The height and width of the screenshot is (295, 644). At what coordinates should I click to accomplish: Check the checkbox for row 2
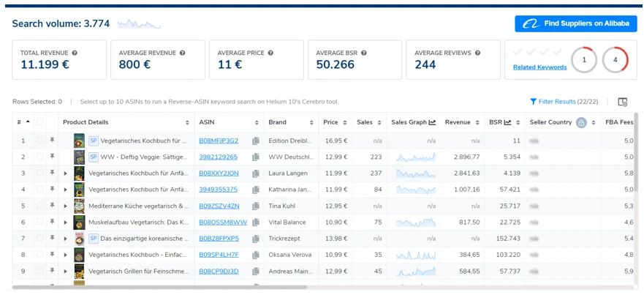tap(40, 157)
